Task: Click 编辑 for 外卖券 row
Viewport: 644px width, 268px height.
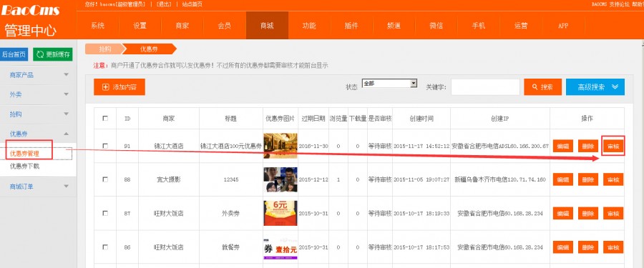Action: click(562, 214)
